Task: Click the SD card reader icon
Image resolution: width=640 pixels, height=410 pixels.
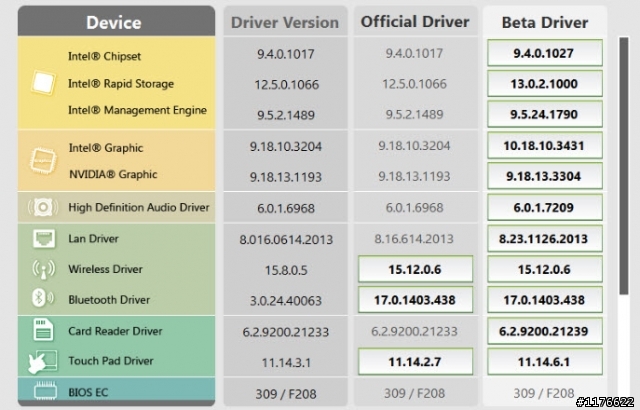Action: 43,330
